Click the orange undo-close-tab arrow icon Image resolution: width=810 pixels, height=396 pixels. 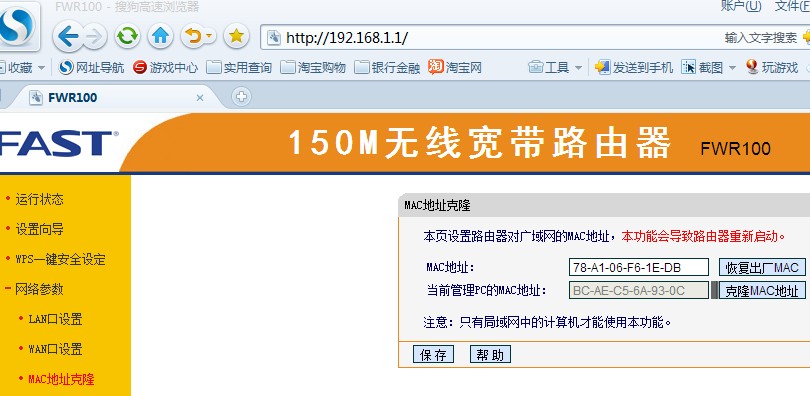(x=193, y=36)
